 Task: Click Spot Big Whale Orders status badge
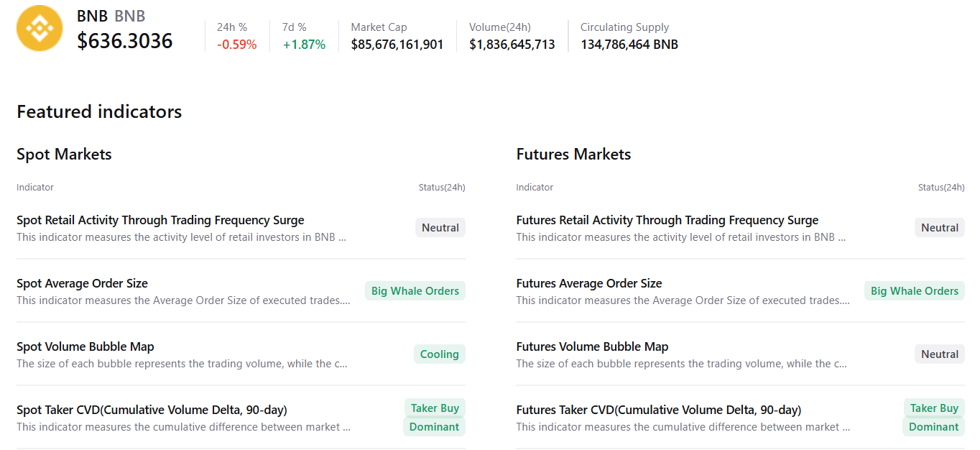tap(415, 291)
